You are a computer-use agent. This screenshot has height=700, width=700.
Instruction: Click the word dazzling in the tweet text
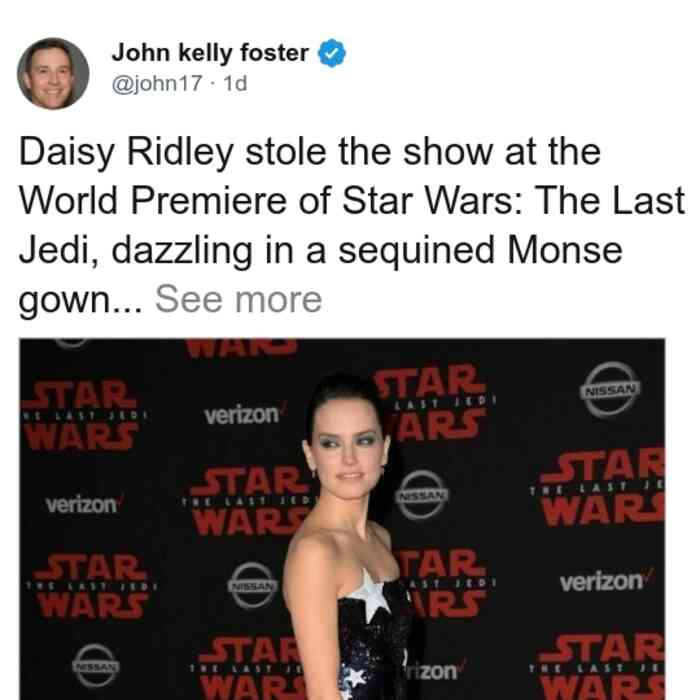(x=182, y=251)
